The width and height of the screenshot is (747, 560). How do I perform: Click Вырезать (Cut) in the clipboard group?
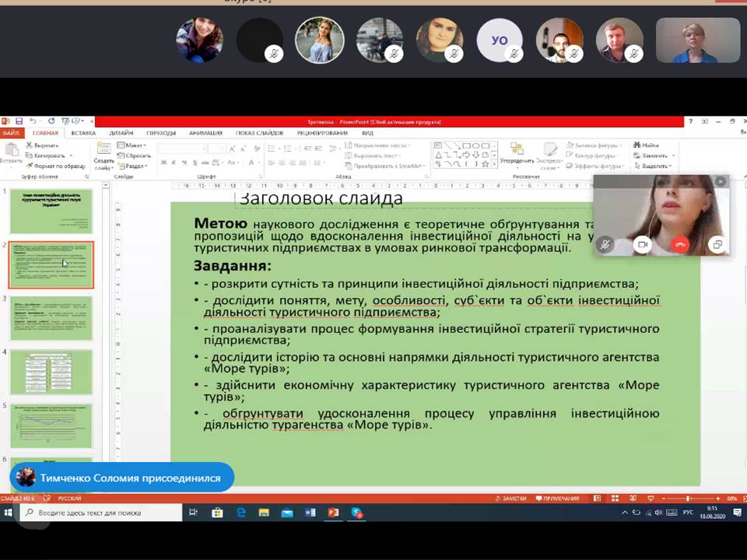click(45, 145)
